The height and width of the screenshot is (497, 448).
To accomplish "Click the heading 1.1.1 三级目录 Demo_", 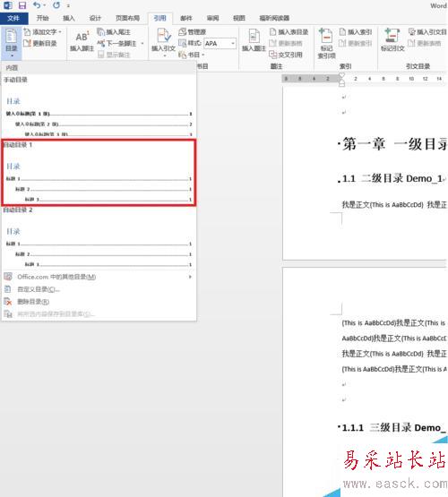I will 393,427.
